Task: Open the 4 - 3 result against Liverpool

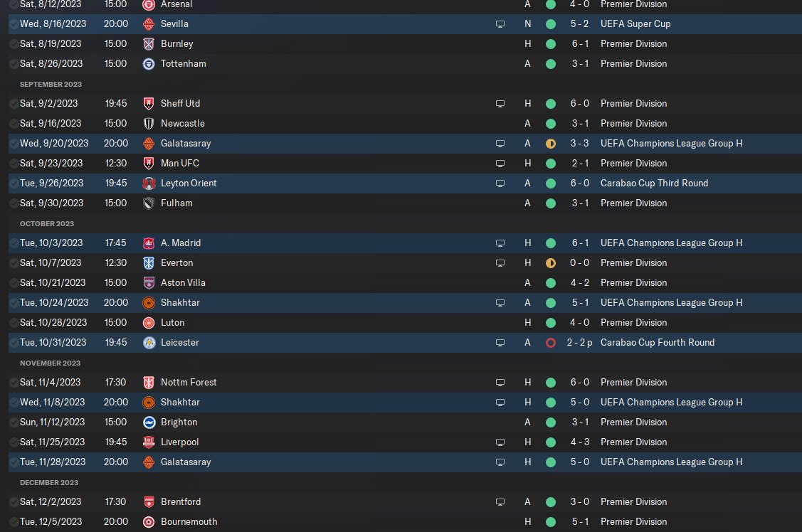Action: coord(579,442)
